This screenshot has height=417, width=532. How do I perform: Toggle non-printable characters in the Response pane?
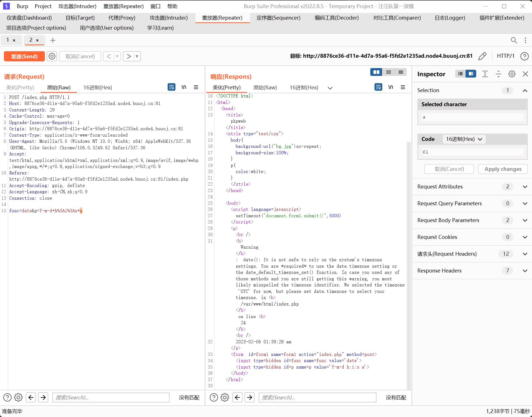(x=391, y=87)
